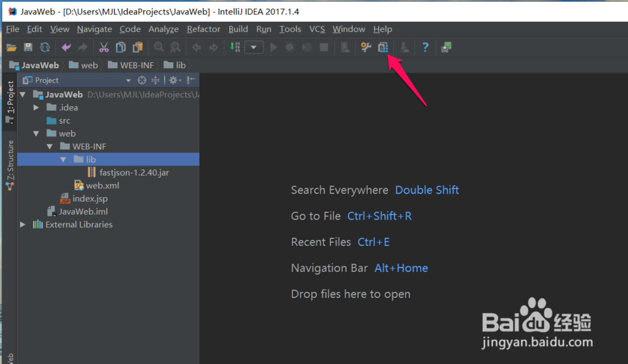Open the View menu
This screenshot has height=364, width=628.
pos(60,29)
